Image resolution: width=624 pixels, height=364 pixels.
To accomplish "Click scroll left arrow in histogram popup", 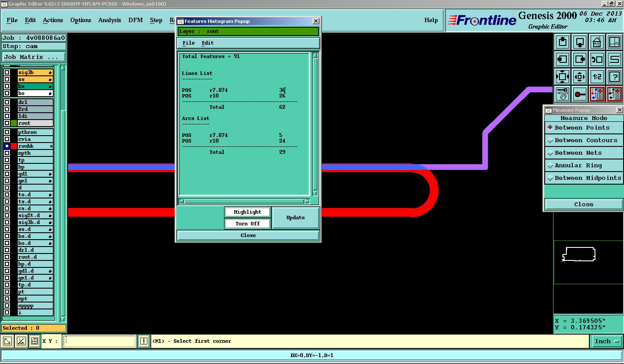I will click(181, 201).
